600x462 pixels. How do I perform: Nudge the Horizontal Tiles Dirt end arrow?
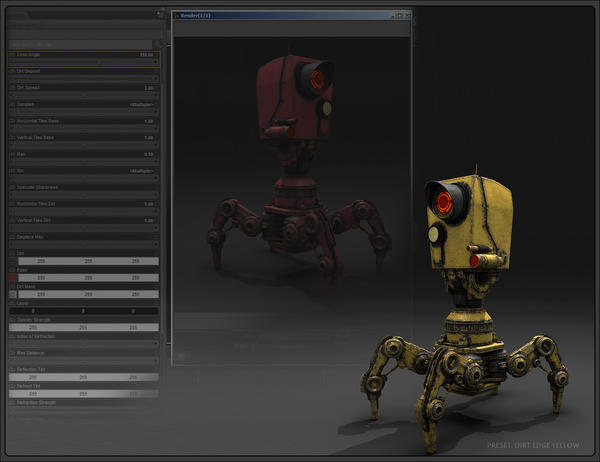click(x=156, y=211)
